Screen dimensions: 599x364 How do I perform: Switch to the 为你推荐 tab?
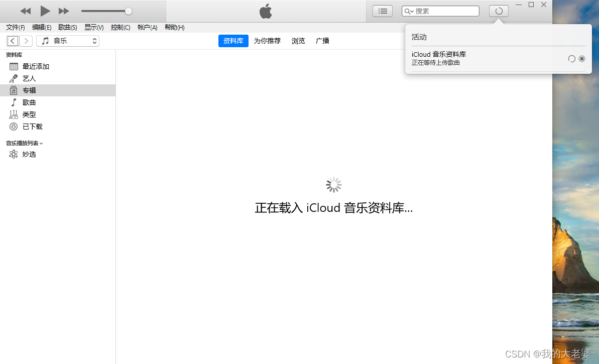[268, 41]
